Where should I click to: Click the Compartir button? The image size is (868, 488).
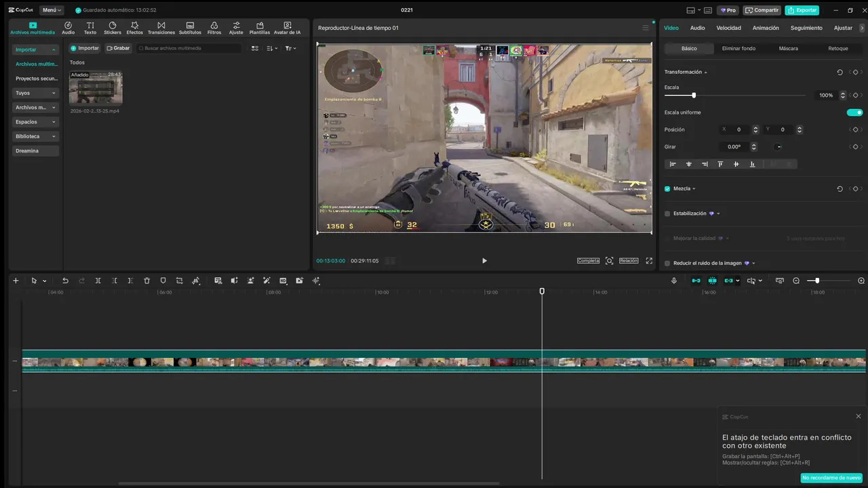[x=762, y=10]
